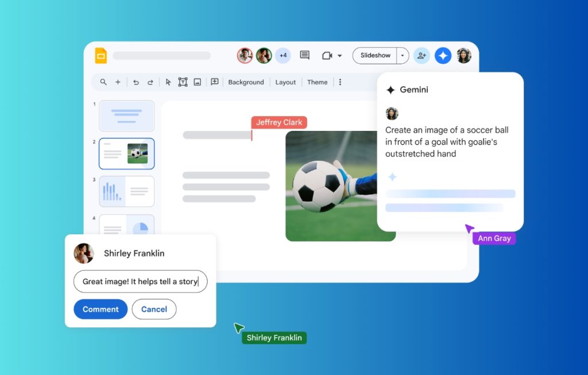Open the Theme toolbar option
Viewport: 588px width, 375px height.
(x=317, y=82)
